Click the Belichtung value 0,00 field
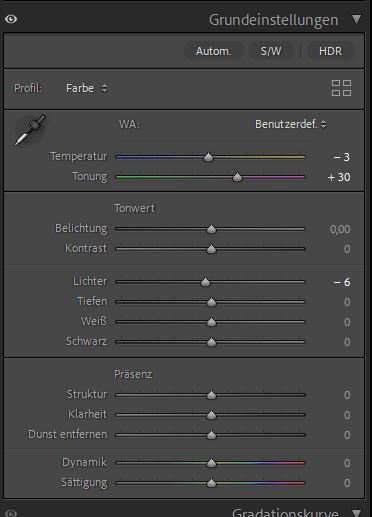 tap(340, 229)
